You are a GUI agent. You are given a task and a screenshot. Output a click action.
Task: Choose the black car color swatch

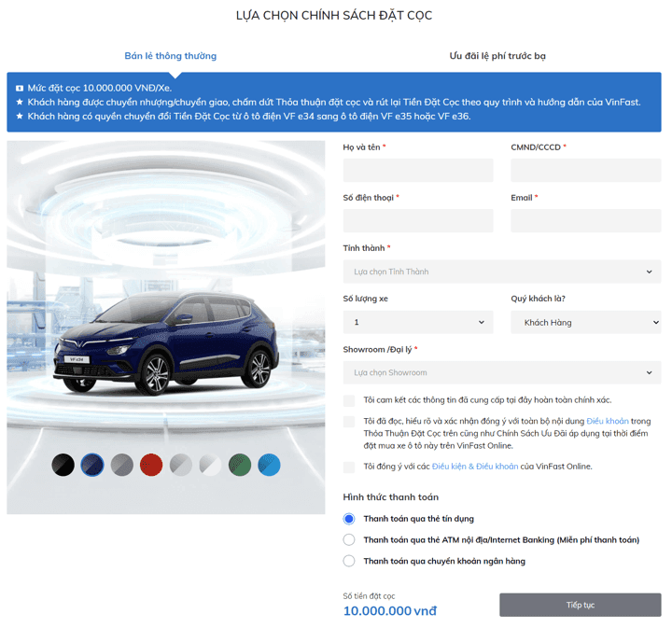pos(63,465)
